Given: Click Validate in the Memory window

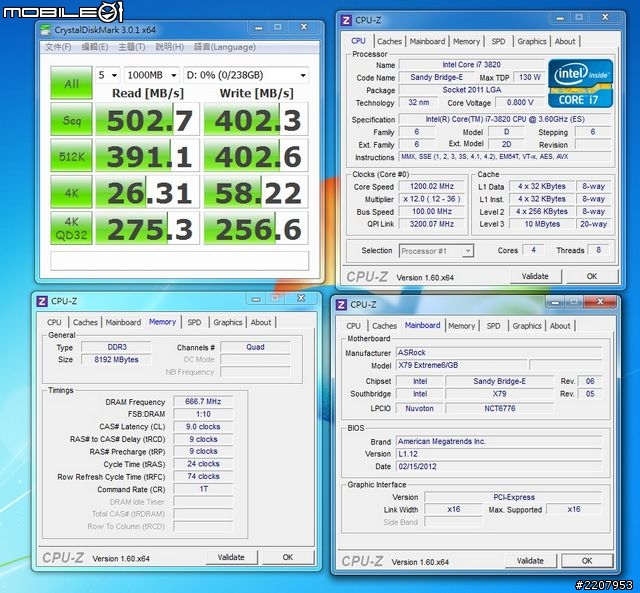Looking at the screenshot, I should click(231, 557).
